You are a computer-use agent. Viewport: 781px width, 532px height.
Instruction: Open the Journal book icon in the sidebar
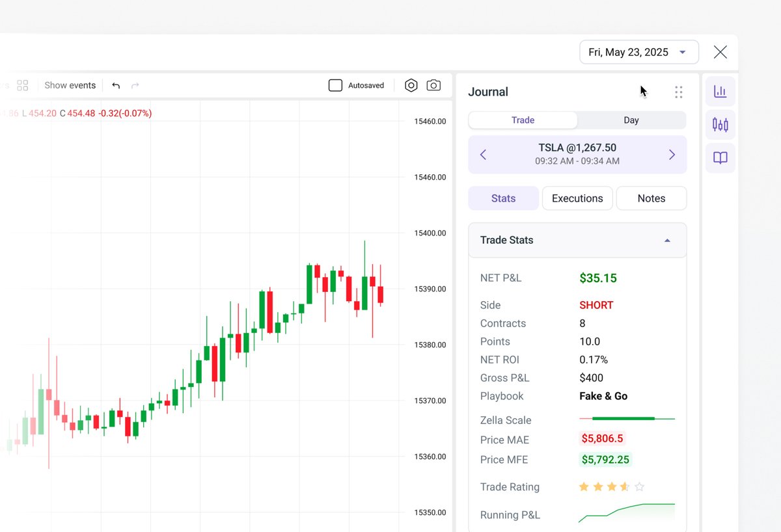(x=720, y=157)
